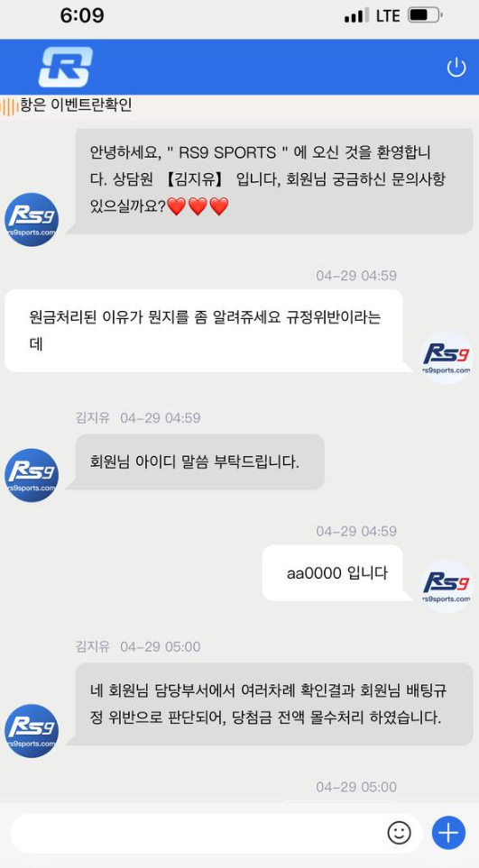Screen dimensions: 479x868
Task: Tap agent avatar beside welcome message
Action: point(32,220)
